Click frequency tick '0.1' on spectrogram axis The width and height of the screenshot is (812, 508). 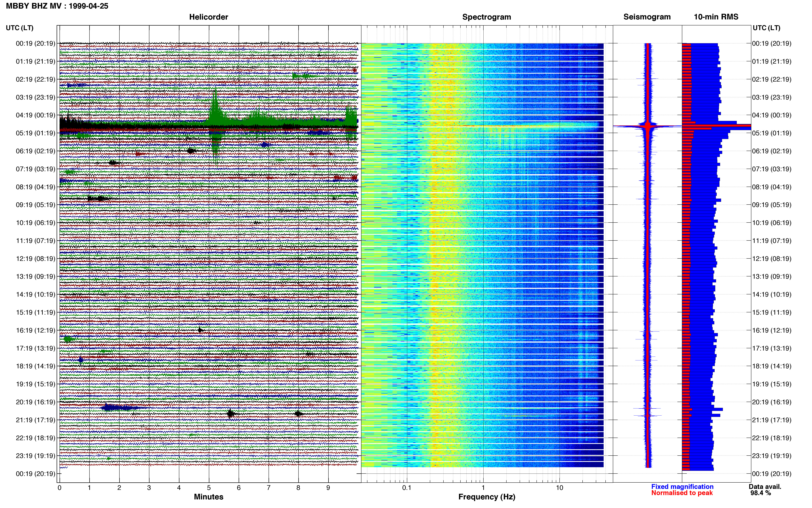tap(407, 488)
